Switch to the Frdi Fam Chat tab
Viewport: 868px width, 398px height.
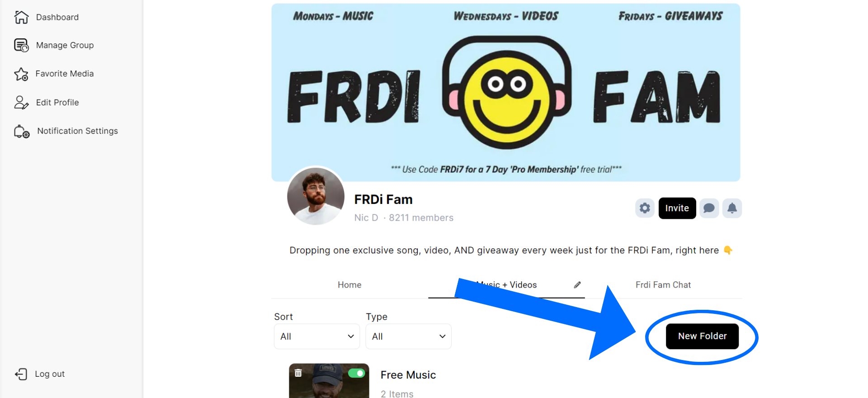tap(663, 285)
